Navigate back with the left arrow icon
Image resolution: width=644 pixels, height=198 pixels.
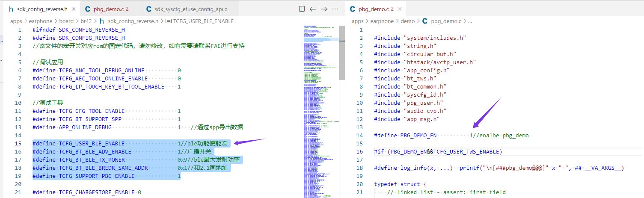coord(313,9)
